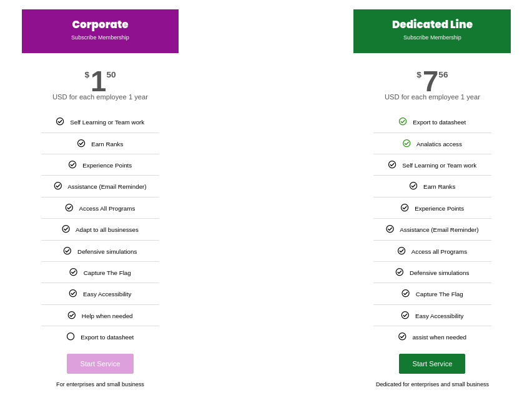Click check icon beside Help when needed

click(72, 315)
